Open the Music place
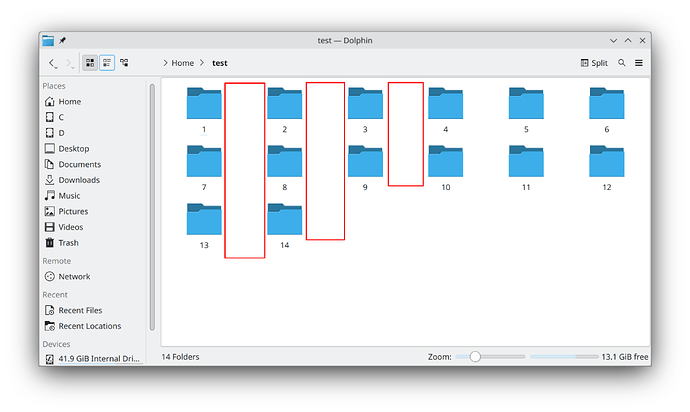Viewport: 690px width, 412px height. pyautogui.click(x=69, y=196)
